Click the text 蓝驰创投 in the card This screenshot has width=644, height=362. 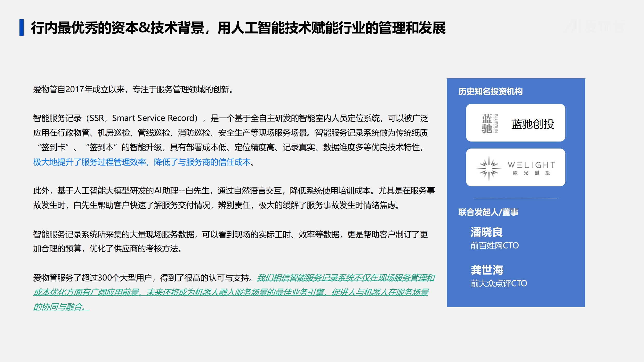click(533, 124)
